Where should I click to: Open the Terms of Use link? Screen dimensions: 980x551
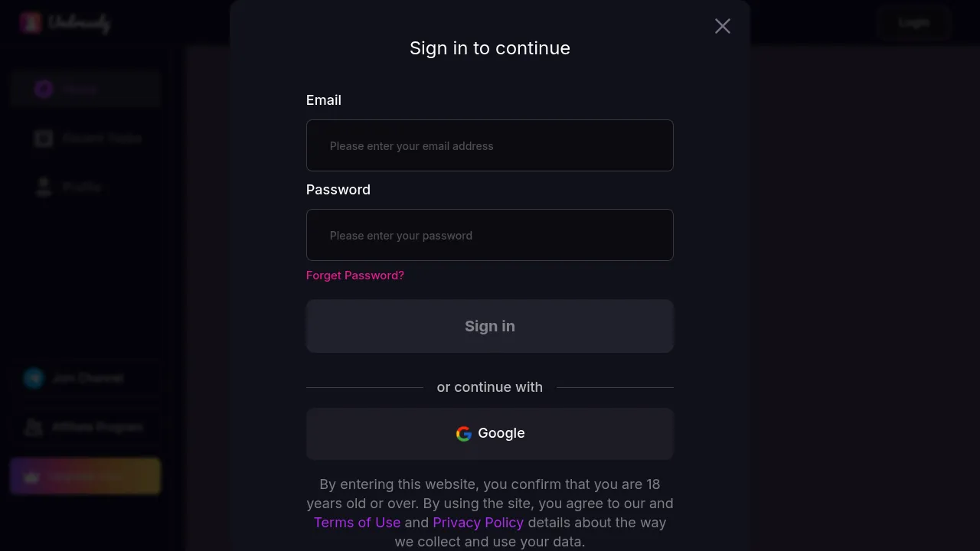[357, 523]
